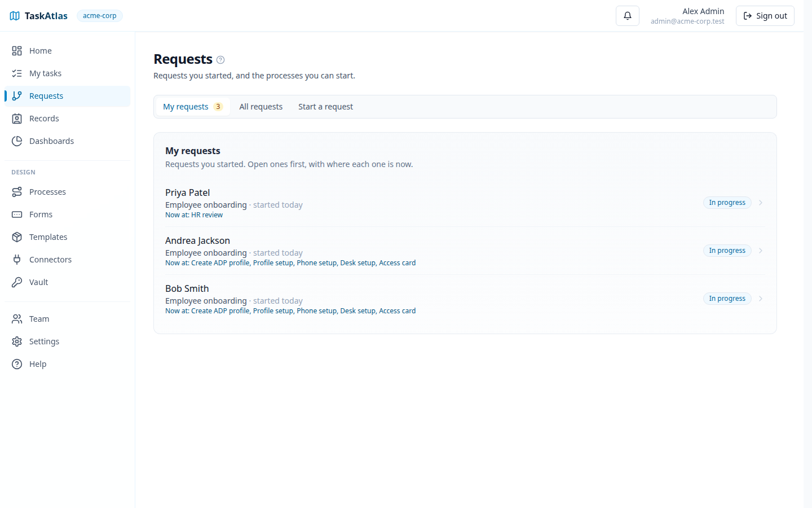Click the In progress badge for Bob Smith
This screenshot has height=508, width=812.
tap(727, 299)
